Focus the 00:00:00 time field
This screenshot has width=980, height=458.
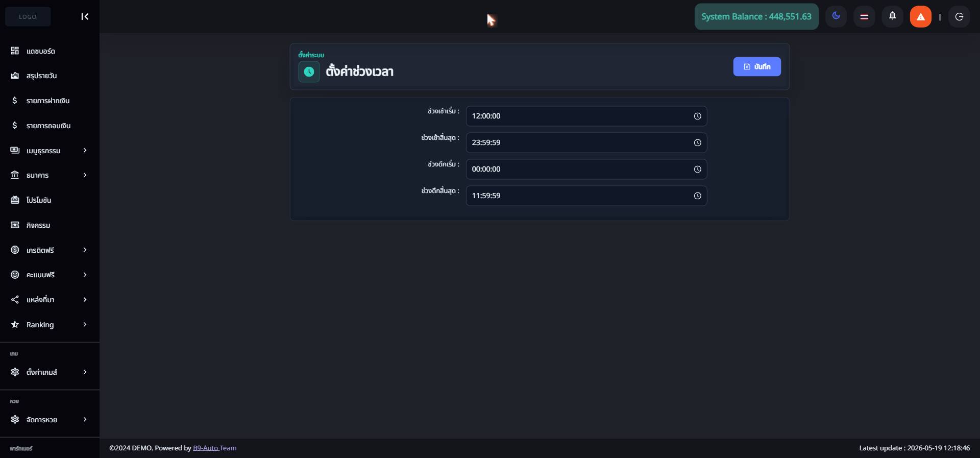pyautogui.click(x=586, y=170)
